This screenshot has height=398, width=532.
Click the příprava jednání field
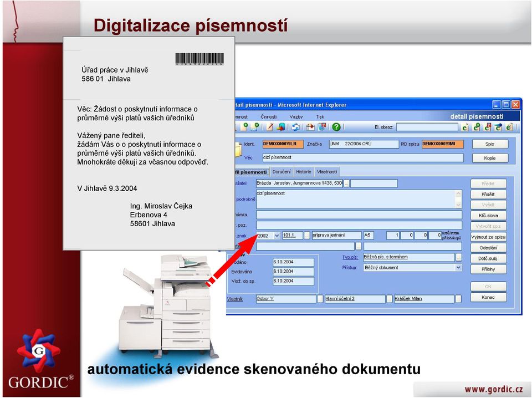(x=336, y=235)
